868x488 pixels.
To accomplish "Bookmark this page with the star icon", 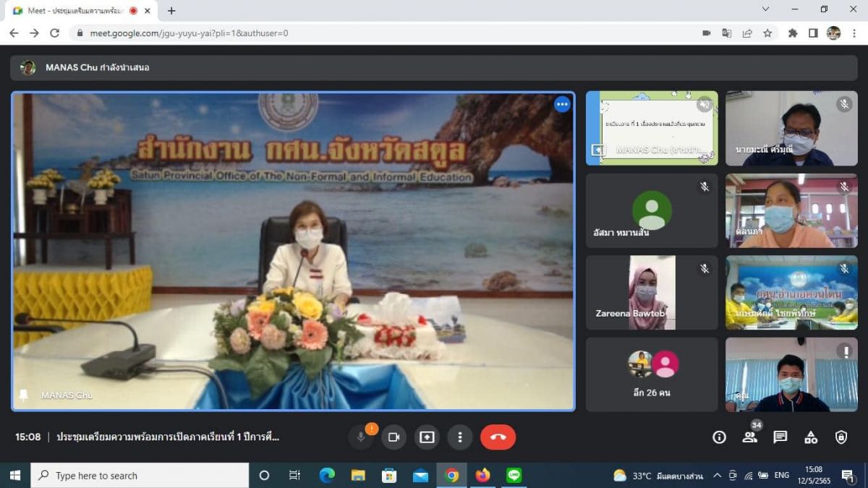I will (767, 33).
